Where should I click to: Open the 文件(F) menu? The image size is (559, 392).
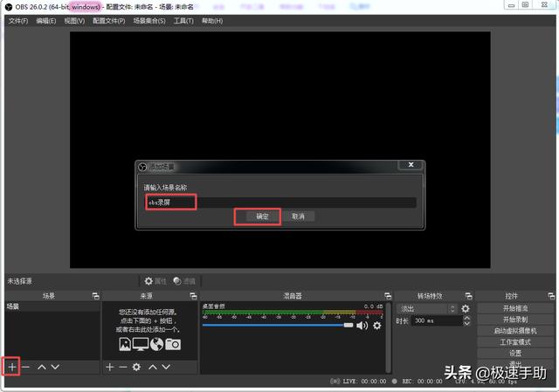click(18, 20)
